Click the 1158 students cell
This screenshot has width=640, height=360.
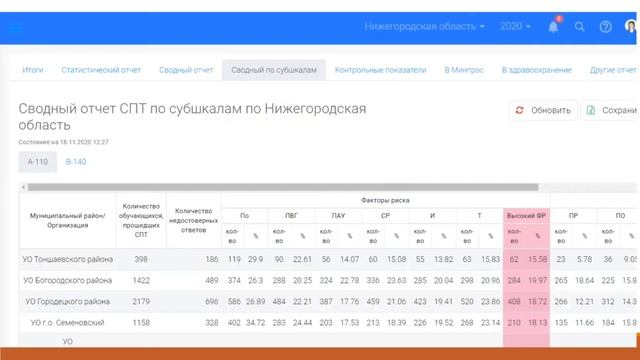pos(141,322)
